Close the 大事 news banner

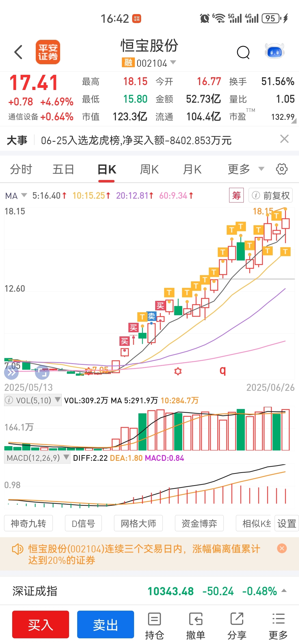click(284, 139)
